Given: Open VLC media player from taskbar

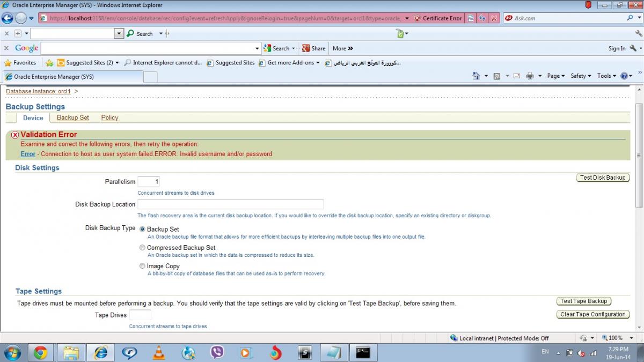Looking at the screenshot, I should (159, 352).
